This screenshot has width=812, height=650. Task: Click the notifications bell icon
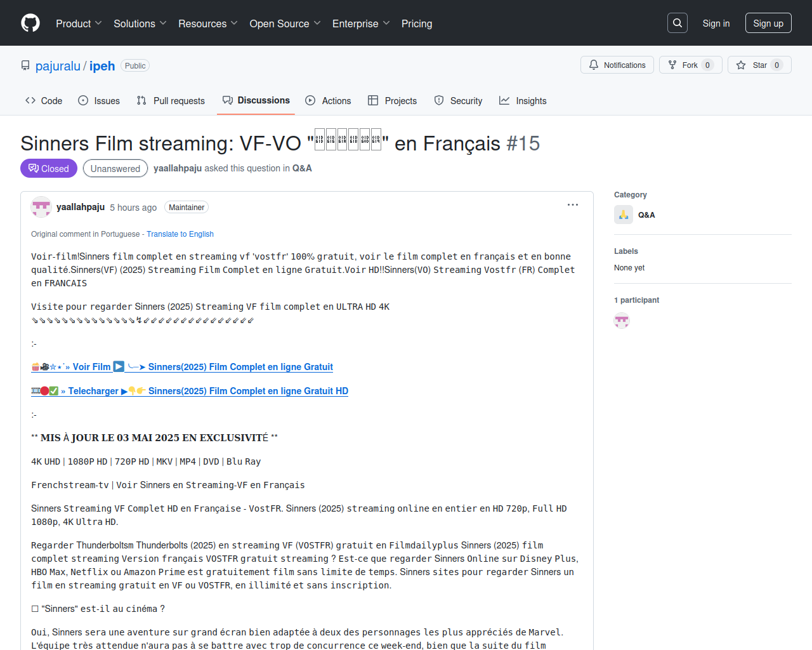[594, 65]
